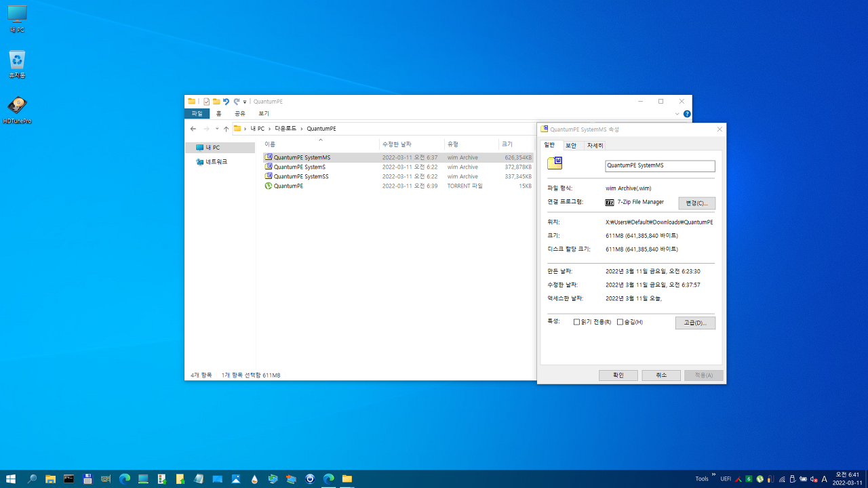This screenshot has height=488, width=868.
Task: Click the yellow File Explorer taskbar icon beside search
Action: [x=50, y=479]
